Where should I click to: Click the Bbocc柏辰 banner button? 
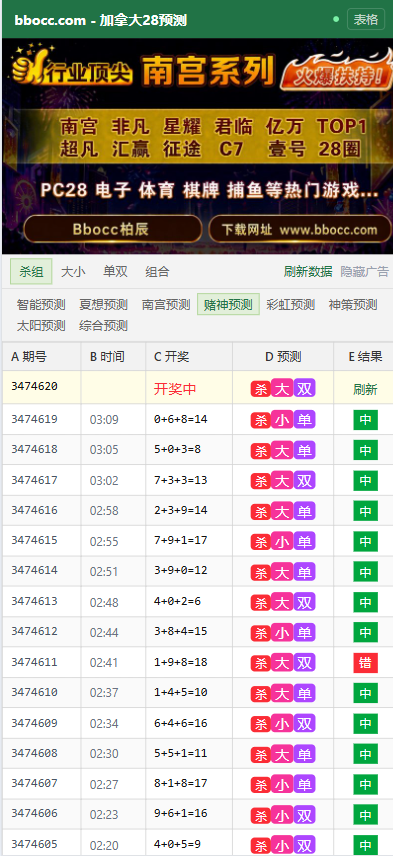pos(112,229)
